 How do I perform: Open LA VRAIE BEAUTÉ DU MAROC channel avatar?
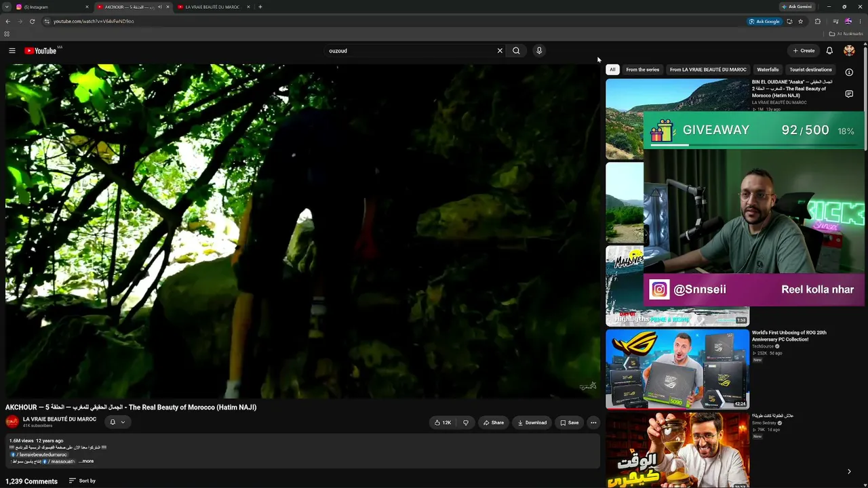point(12,422)
